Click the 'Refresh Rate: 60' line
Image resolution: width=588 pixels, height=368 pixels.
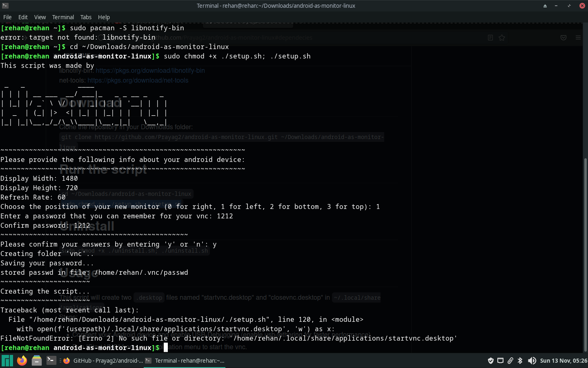[33, 197]
